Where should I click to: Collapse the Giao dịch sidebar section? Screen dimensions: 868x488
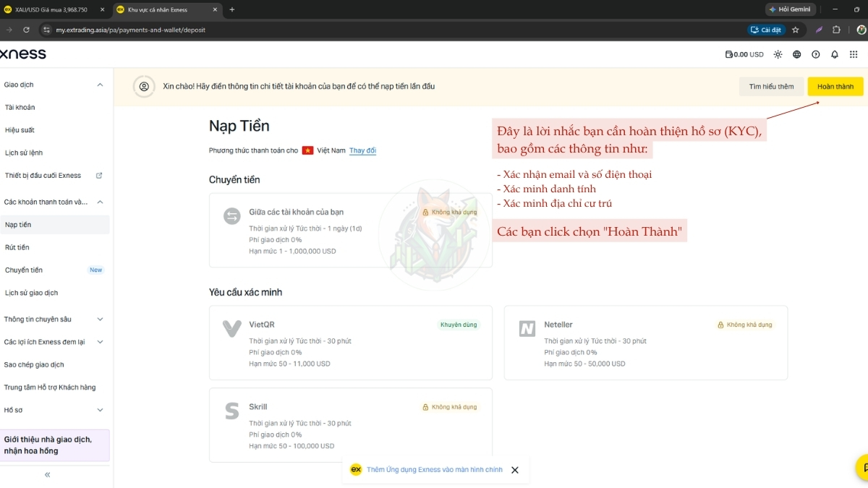click(100, 85)
